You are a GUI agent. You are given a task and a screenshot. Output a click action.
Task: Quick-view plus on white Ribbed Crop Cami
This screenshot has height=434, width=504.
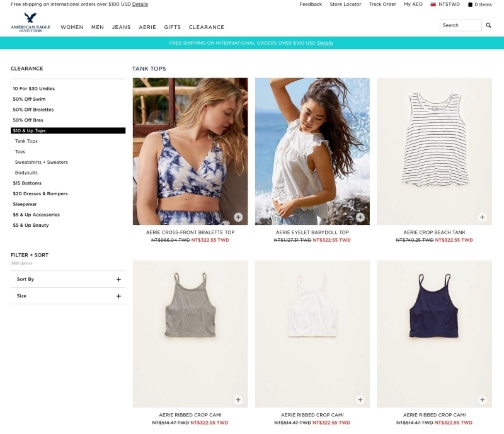(360, 399)
